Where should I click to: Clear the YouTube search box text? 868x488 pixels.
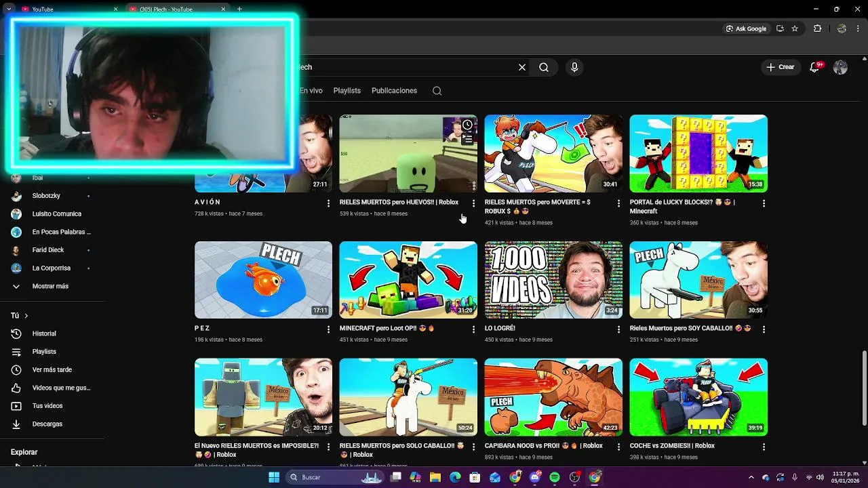pos(522,67)
